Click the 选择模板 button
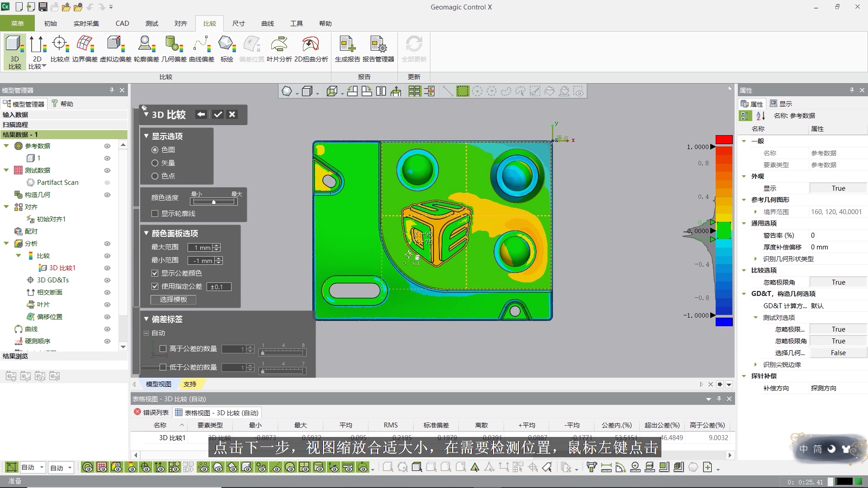The height and width of the screenshot is (488, 868). (x=173, y=300)
